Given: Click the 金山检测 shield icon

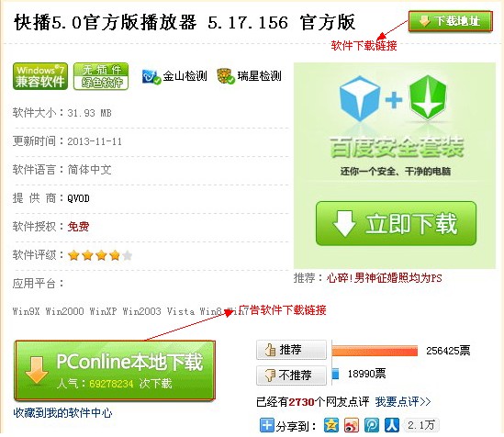Looking at the screenshot, I should [x=151, y=77].
